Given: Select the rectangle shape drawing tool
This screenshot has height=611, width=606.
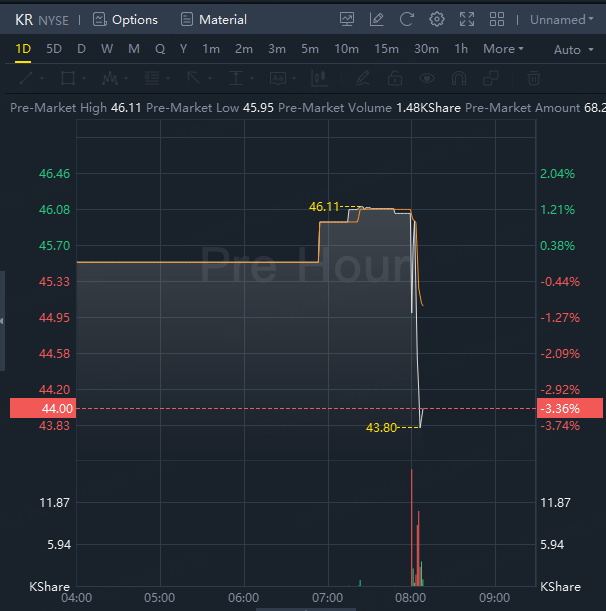Looking at the screenshot, I should pyautogui.click(x=68, y=78).
